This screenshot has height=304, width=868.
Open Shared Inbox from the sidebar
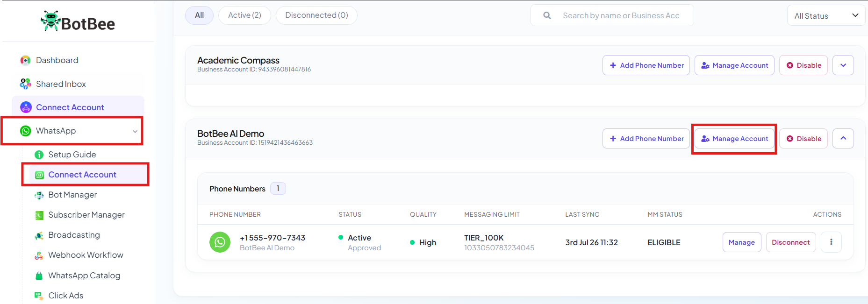coord(61,84)
